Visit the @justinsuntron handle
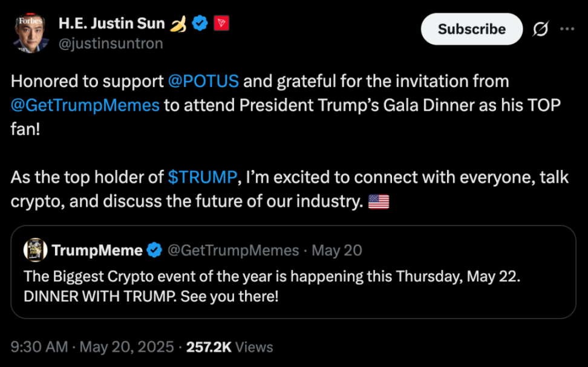The width and height of the screenshot is (588, 367). click(111, 44)
